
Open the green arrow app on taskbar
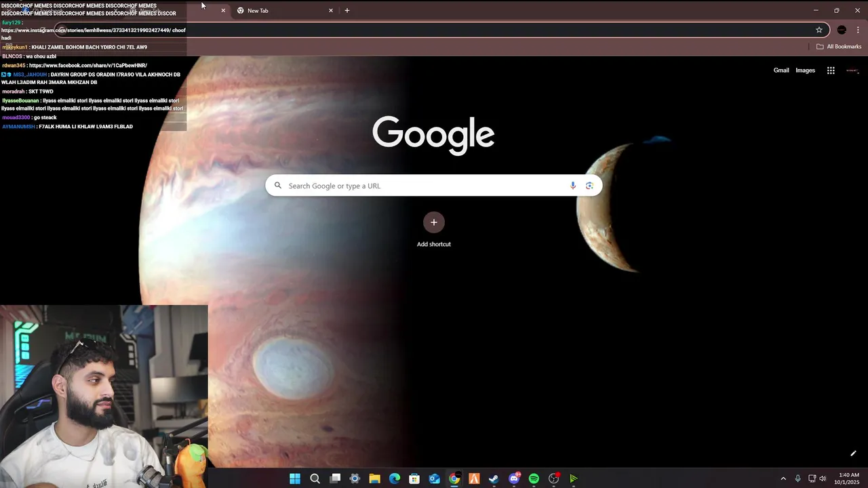(x=574, y=479)
